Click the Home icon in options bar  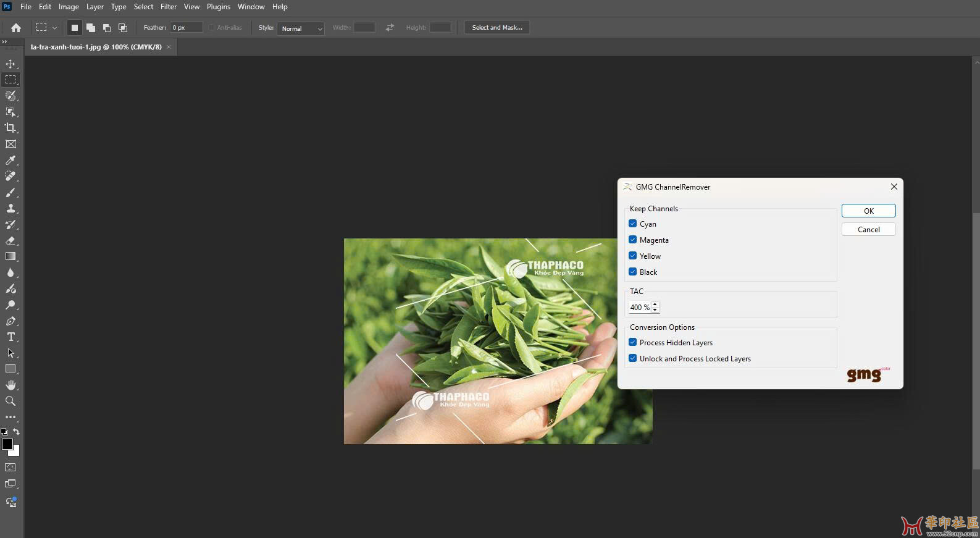pyautogui.click(x=16, y=27)
